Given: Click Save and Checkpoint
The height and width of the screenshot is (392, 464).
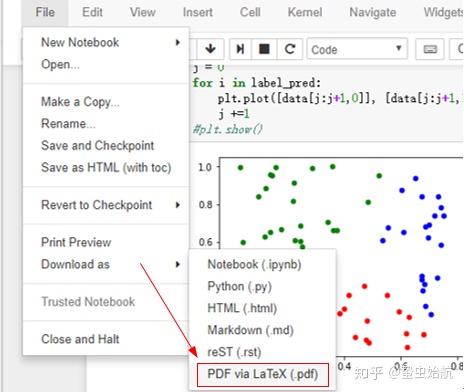Looking at the screenshot, I should (x=106, y=146).
